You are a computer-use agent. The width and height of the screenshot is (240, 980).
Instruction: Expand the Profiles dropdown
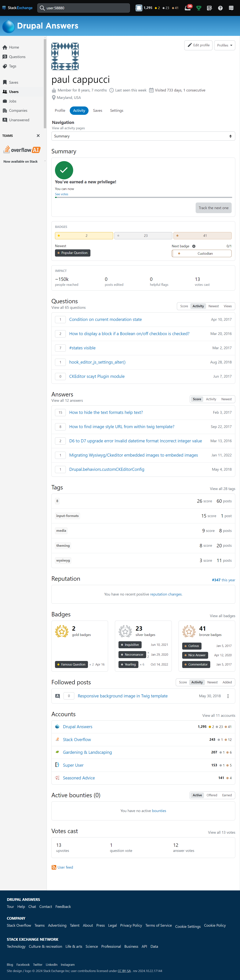click(x=224, y=45)
